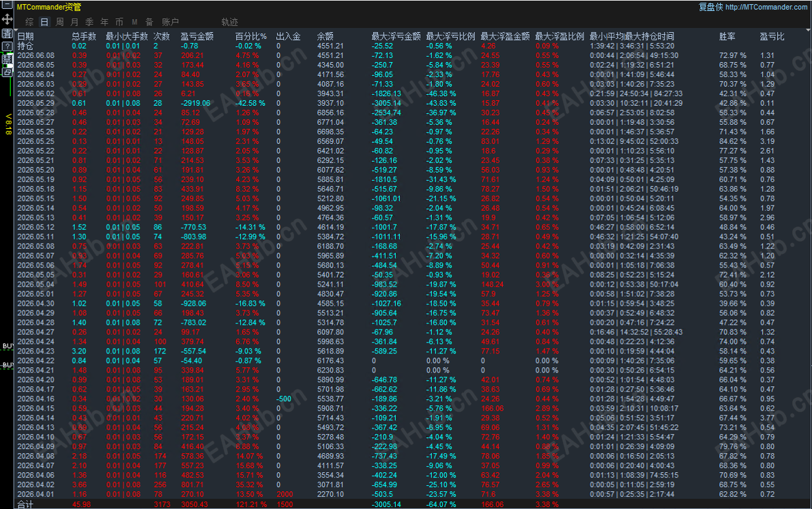Click the 复盘侠 label at top right
Image resolution: width=812 pixels, height=509 pixels.
[x=710, y=8]
